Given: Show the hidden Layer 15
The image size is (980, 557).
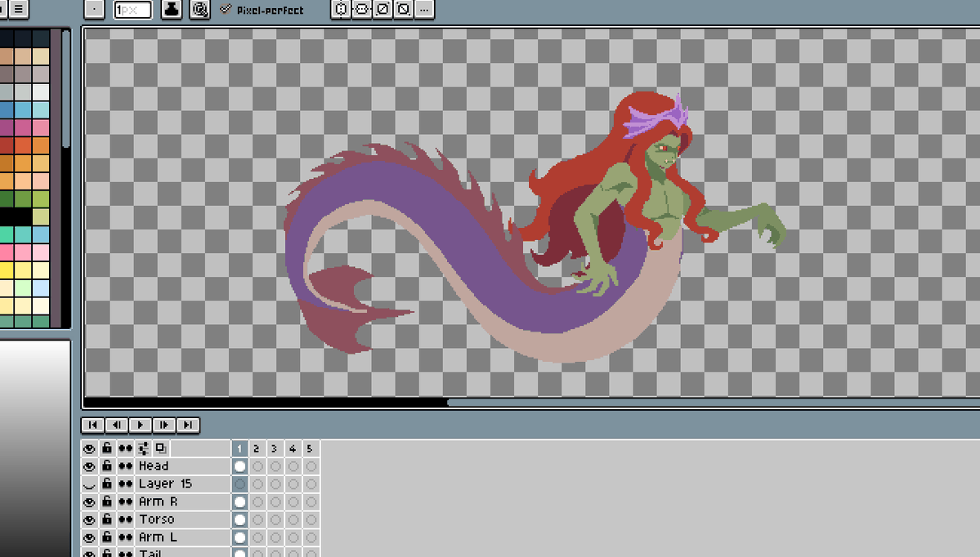Looking at the screenshot, I should pyautogui.click(x=89, y=484).
